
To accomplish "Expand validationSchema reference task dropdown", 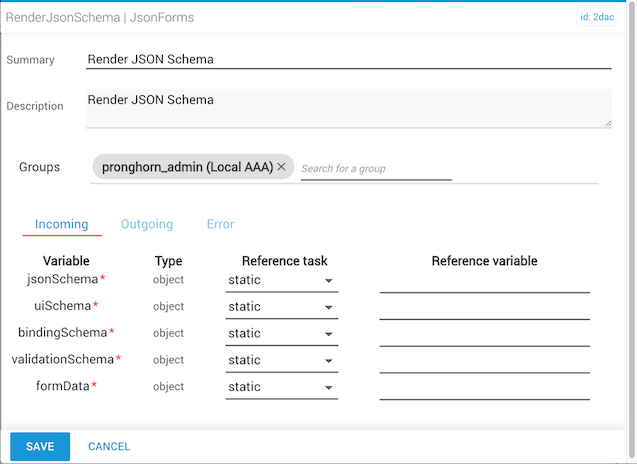I will 281,360.
